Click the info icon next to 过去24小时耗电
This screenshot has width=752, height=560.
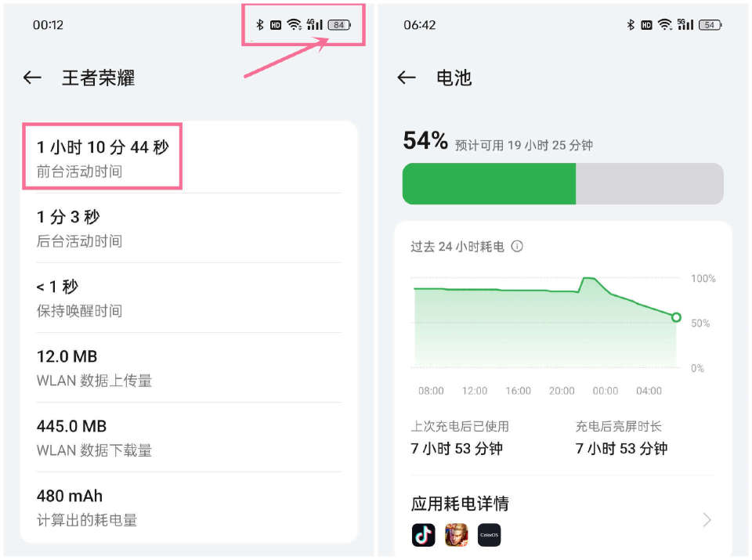517,246
